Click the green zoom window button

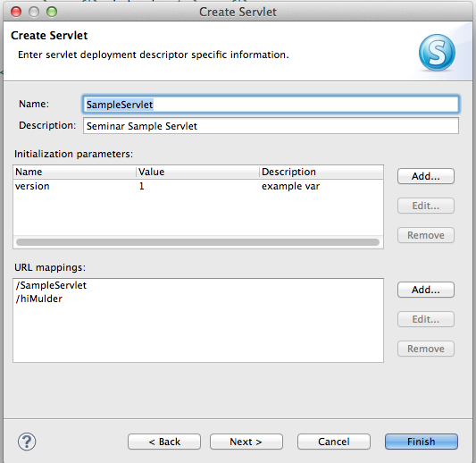52,12
